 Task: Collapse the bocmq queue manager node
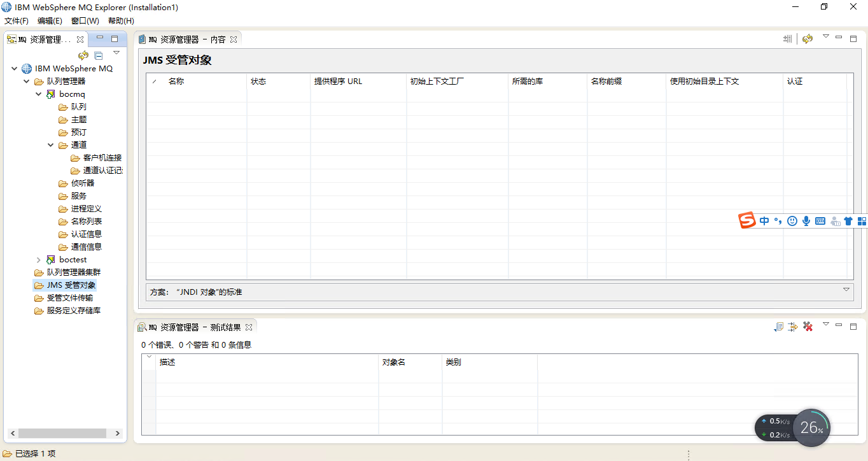tap(38, 94)
